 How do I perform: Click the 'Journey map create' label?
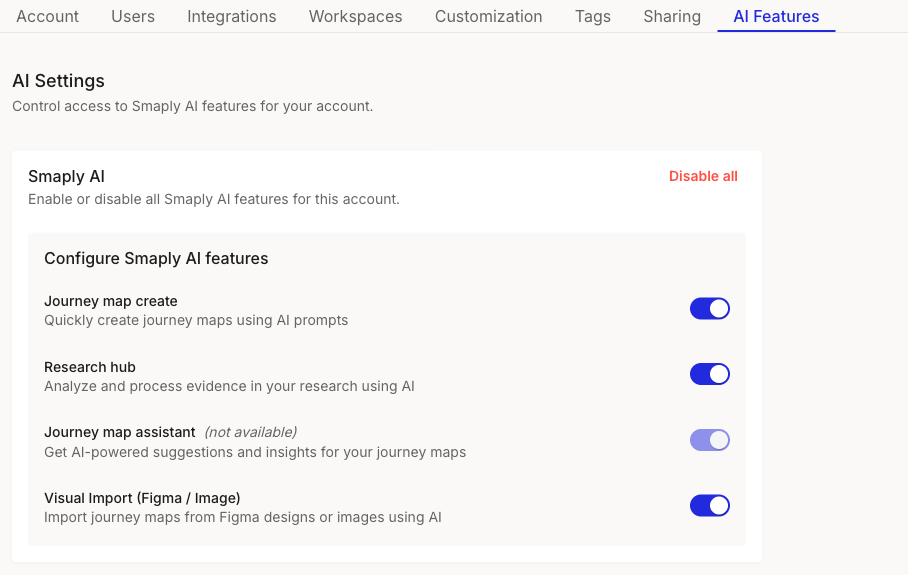[111, 301]
